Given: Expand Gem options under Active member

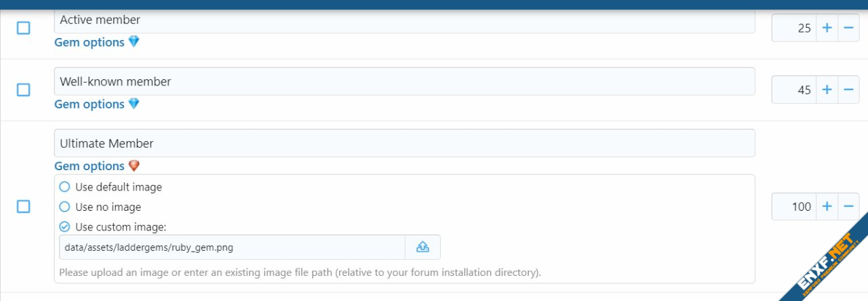Looking at the screenshot, I should [90, 42].
